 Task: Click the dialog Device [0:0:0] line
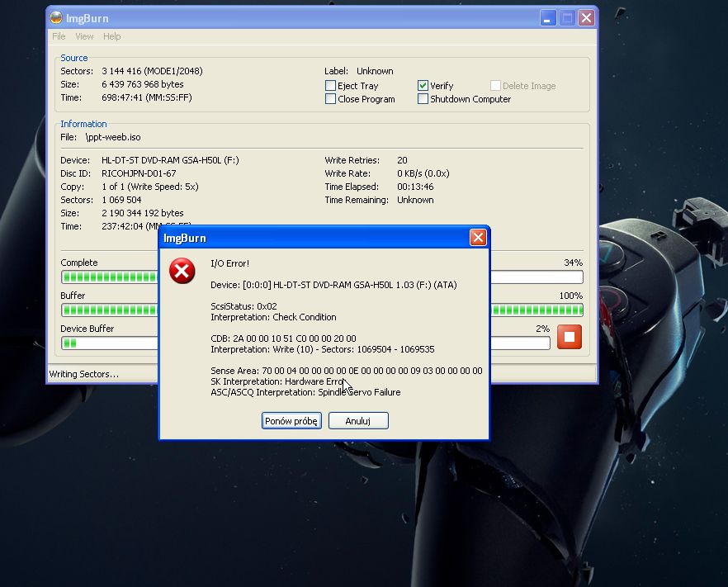click(333, 285)
